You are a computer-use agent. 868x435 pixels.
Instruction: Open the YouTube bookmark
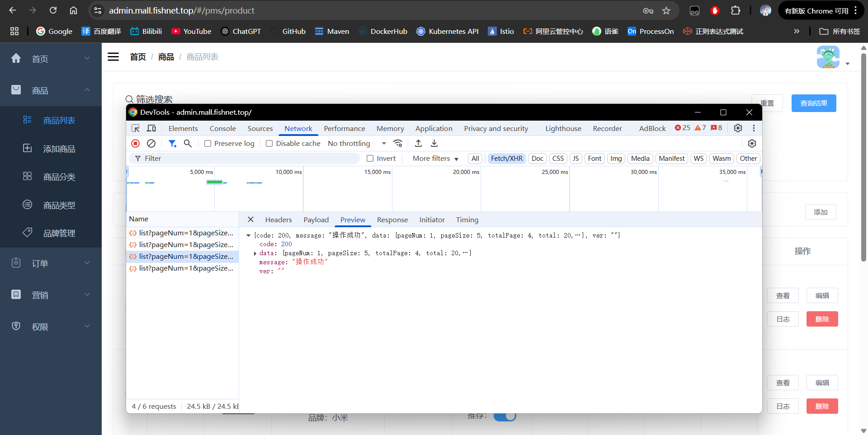[x=191, y=31]
